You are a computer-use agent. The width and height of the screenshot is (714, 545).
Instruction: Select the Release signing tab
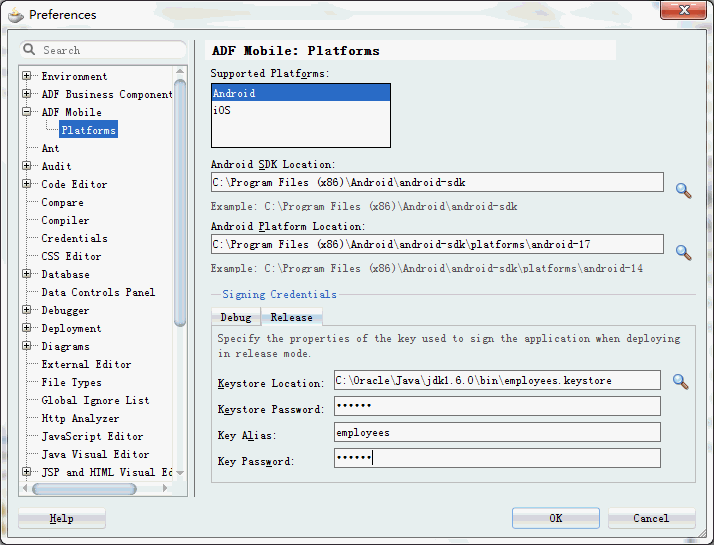click(x=291, y=317)
